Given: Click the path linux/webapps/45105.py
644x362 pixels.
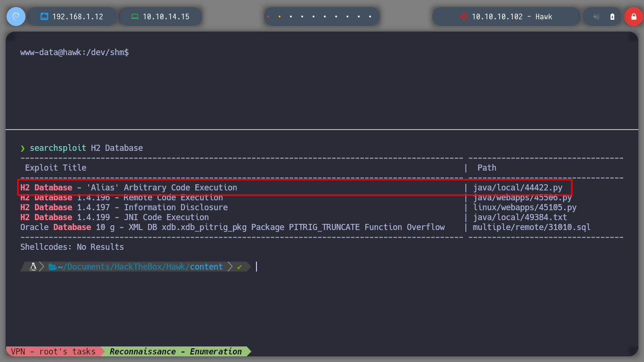Looking at the screenshot, I should 525,207.
